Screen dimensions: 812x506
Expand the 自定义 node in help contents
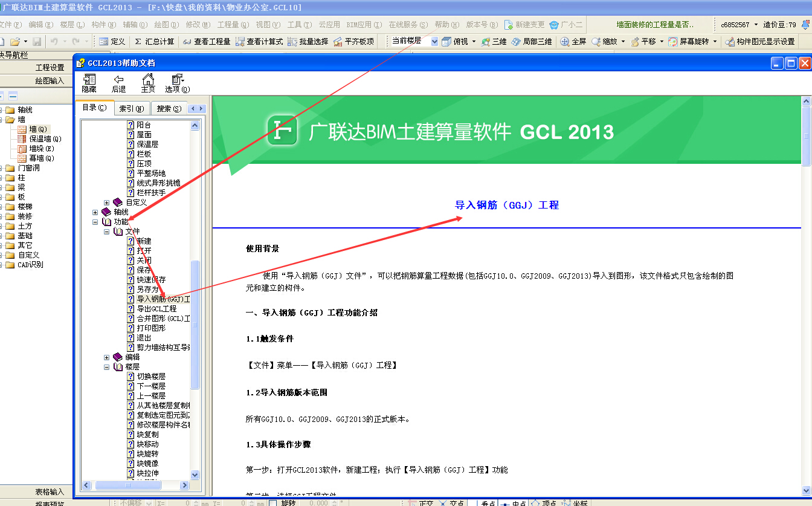106,203
